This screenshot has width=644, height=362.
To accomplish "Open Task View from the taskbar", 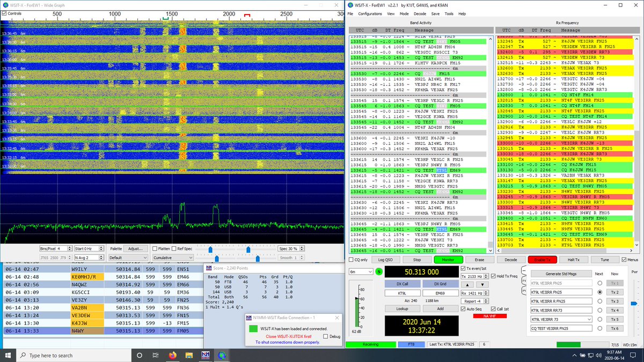I will tap(155, 355).
